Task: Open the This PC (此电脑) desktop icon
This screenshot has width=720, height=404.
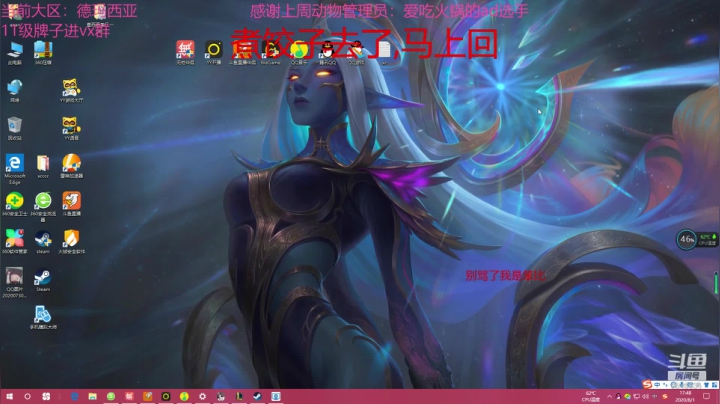Action: [15, 53]
